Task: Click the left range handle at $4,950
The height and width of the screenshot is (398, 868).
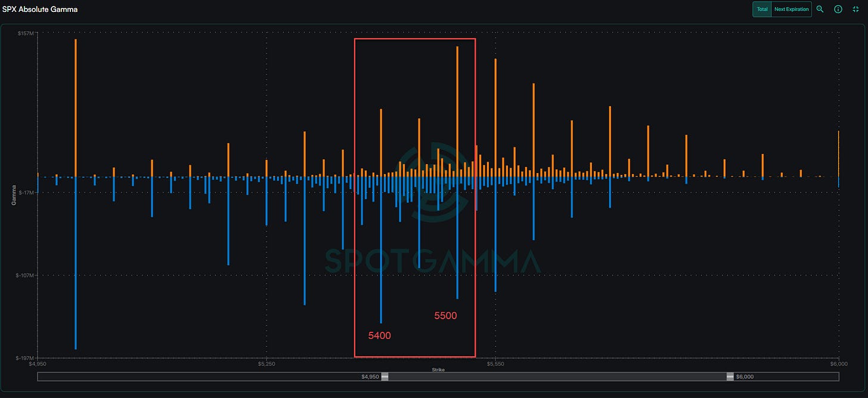Action: point(385,377)
